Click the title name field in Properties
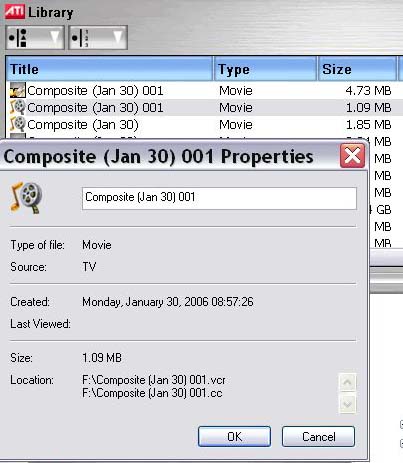This screenshot has width=403, height=463. pyautogui.click(x=219, y=198)
